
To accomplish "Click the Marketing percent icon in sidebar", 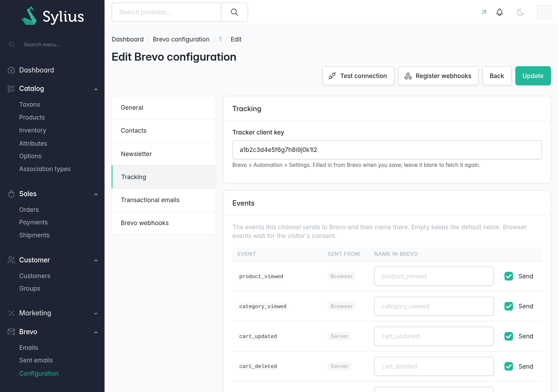I will pyautogui.click(x=11, y=313).
